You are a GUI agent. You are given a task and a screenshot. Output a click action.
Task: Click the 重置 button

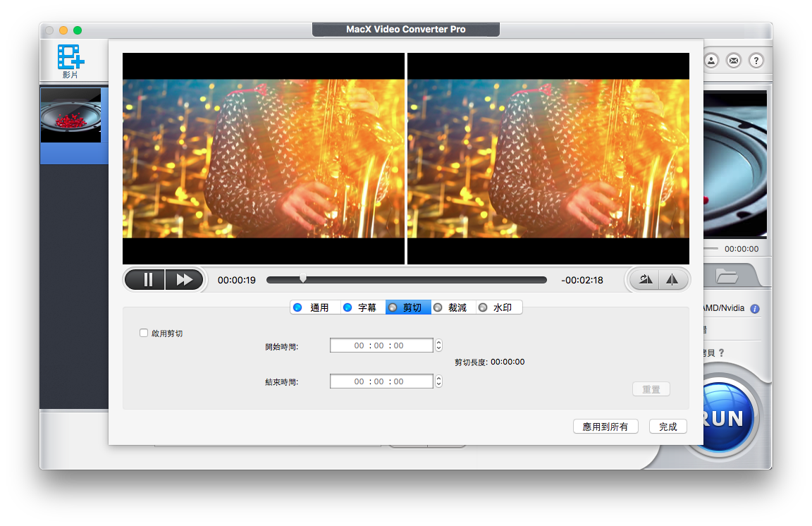click(651, 389)
